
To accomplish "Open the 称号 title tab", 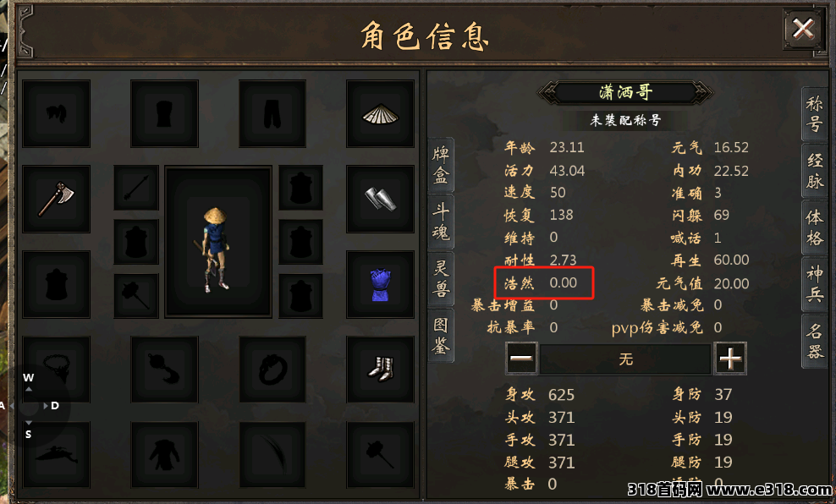I will pyautogui.click(x=814, y=114).
